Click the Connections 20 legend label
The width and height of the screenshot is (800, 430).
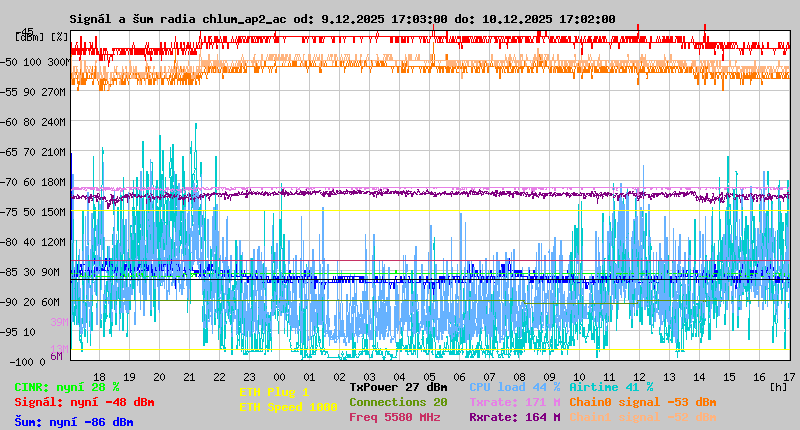tap(398, 401)
